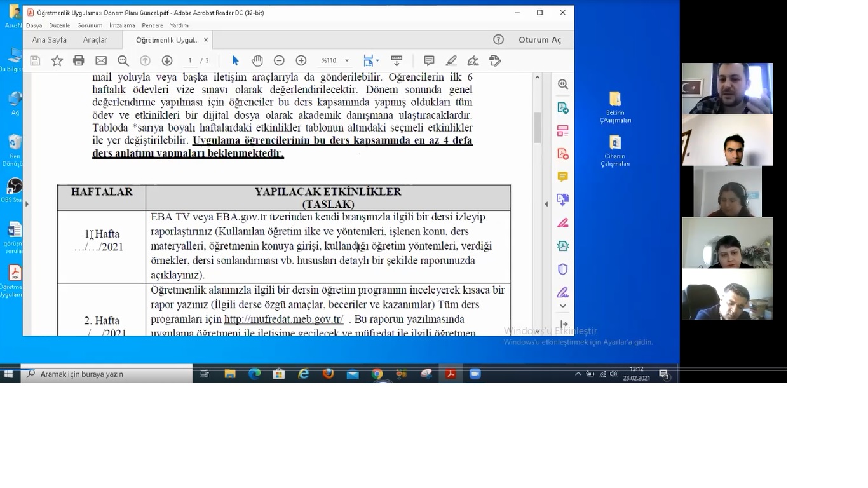Expand the fit page options dropdown

[x=377, y=60]
